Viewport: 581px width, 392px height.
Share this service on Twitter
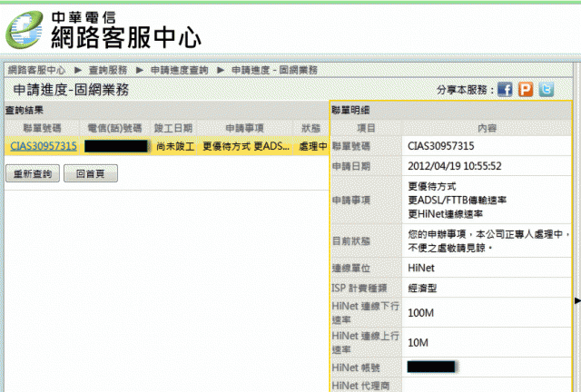[547, 89]
